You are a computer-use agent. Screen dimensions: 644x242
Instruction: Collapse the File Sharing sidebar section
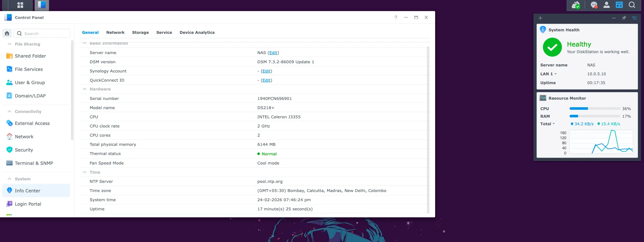(10, 44)
